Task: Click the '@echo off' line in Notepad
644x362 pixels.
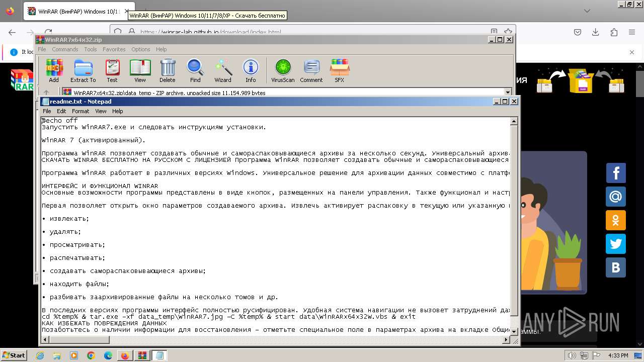Action: tap(59, 121)
